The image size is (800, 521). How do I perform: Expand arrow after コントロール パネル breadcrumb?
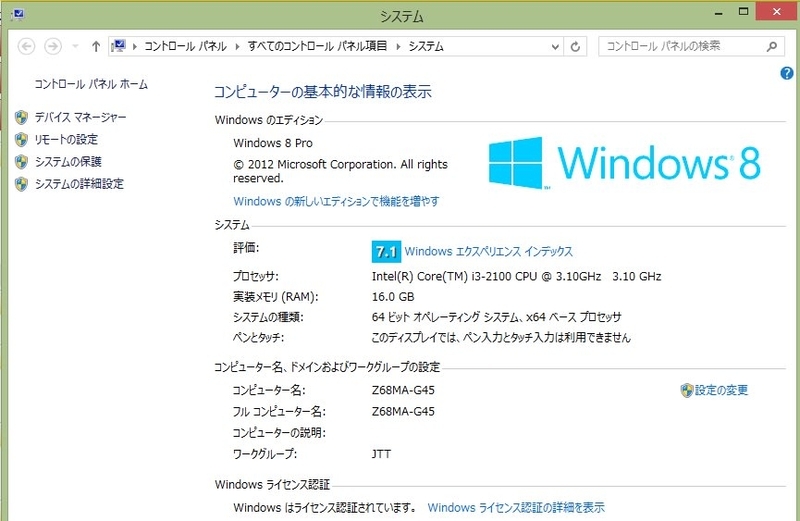[x=237, y=46]
